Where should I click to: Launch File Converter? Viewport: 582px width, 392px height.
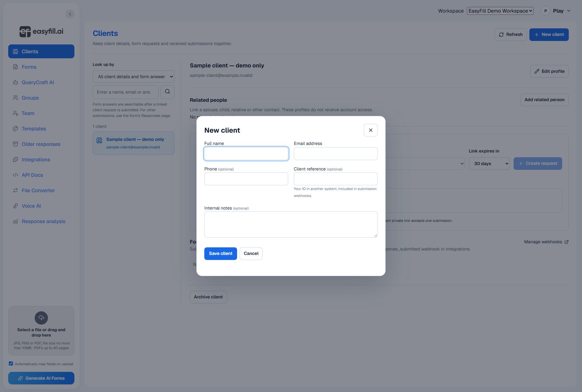[41, 190]
